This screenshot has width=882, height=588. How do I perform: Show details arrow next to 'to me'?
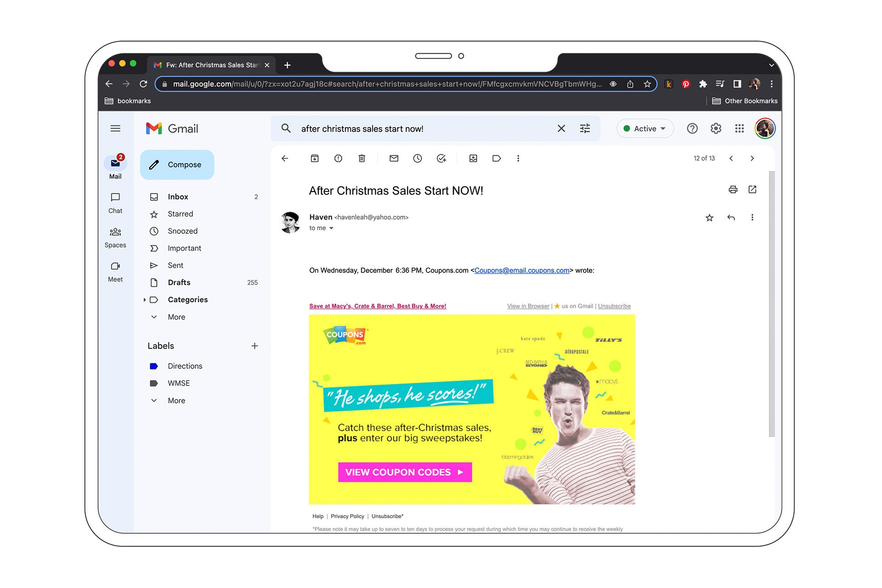tap(331, 228)
